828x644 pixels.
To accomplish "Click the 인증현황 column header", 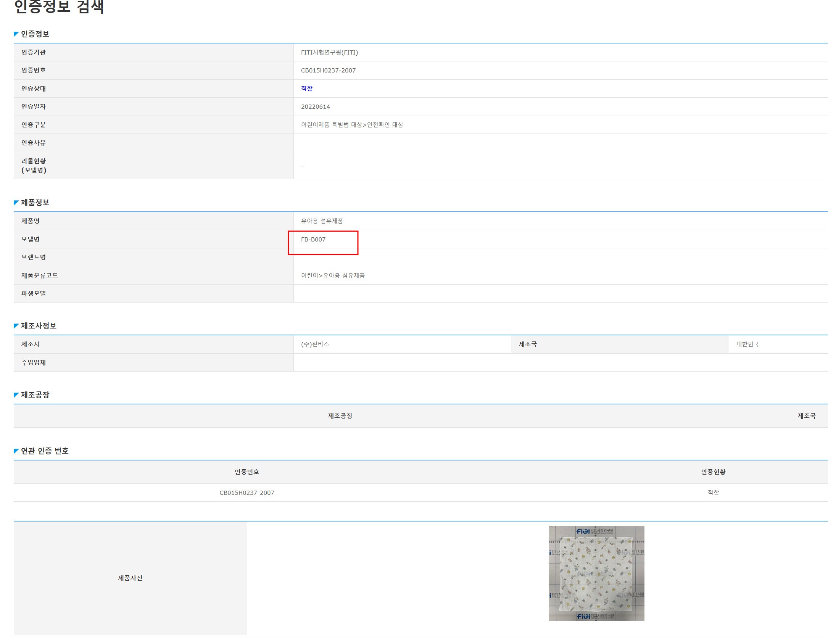I will 713,472.
